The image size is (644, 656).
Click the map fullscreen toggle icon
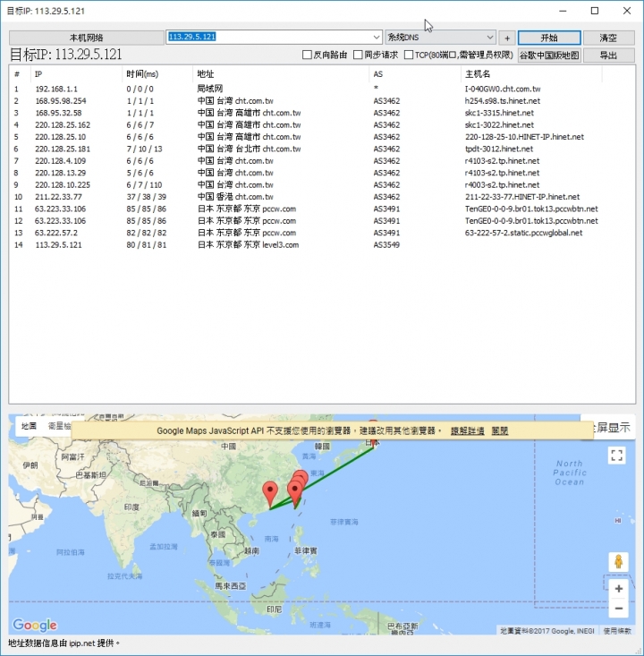click(616, 456)
